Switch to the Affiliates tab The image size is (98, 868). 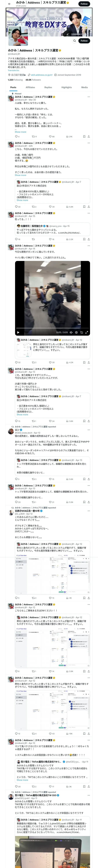[x=30, y=87]
